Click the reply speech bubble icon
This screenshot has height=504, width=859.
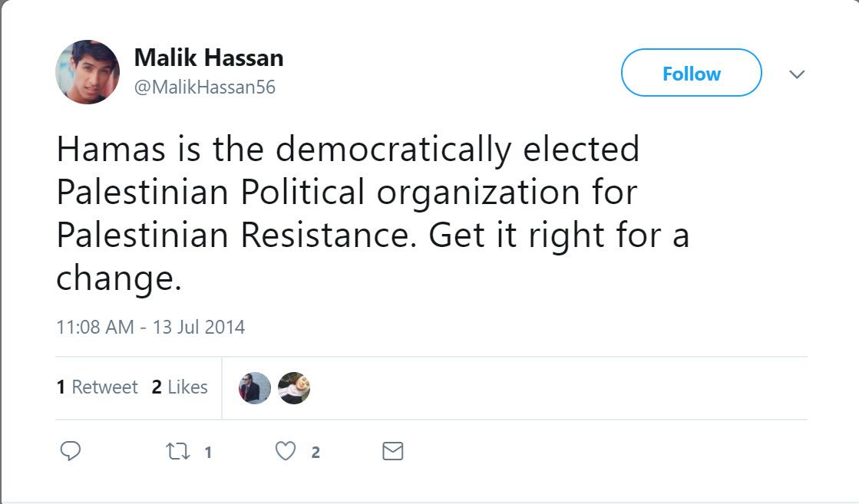(x=70, y=451)
